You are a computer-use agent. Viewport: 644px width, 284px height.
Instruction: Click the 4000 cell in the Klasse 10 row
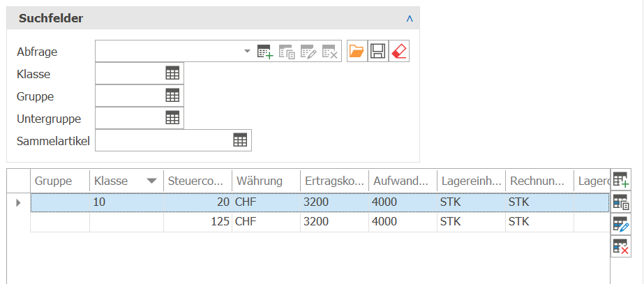[x=403, y=202]
